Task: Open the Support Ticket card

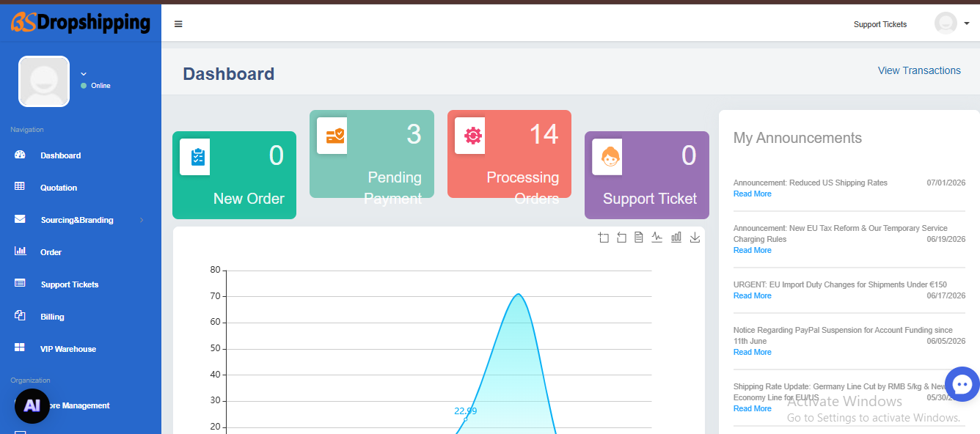Action: [647, 175]
